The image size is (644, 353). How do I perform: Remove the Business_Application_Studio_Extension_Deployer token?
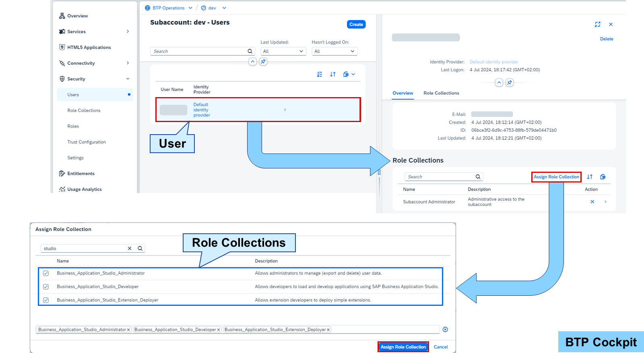pos(328,330)
